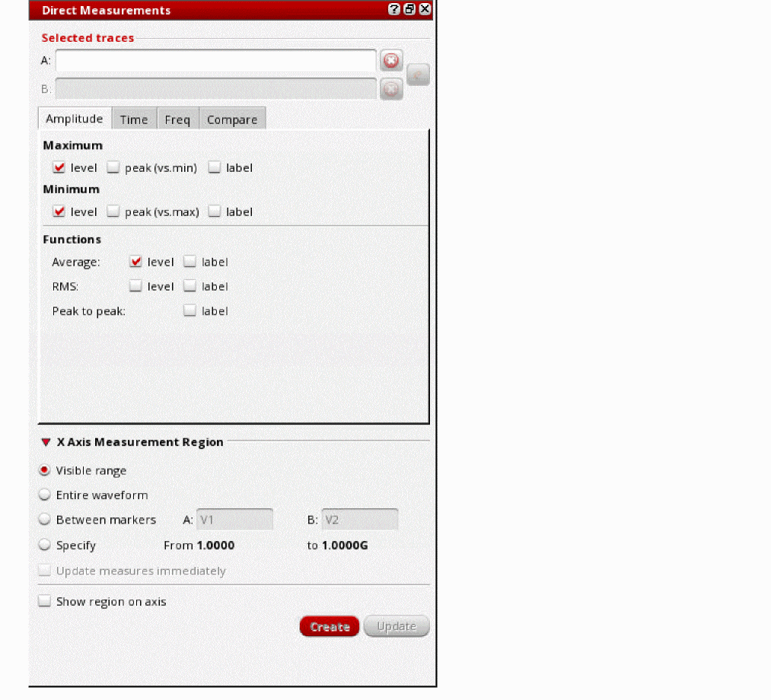Open the help question mark icon
Image resolution: width=771 pixels, height=700 pixels.
pyautogui.click(x=393, y=9)
